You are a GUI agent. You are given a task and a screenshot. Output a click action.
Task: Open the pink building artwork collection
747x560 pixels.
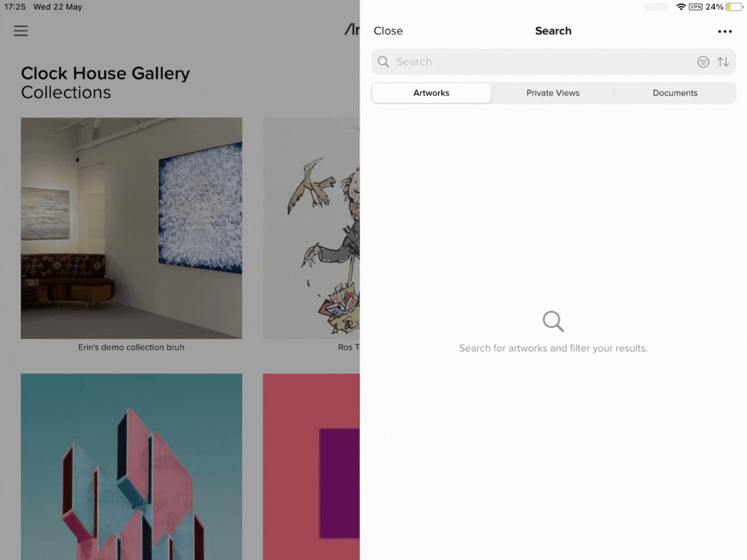tap(131, 467)
